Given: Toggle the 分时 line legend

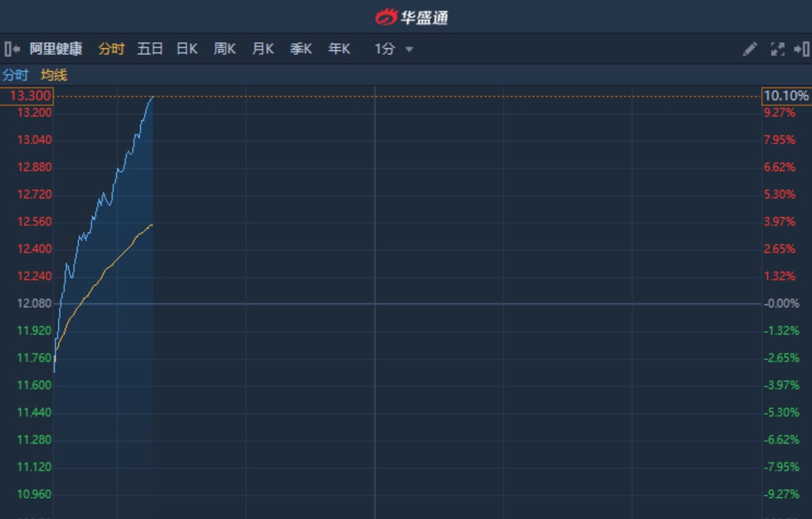Looking at the screenshot, I should tap(15, 75).
